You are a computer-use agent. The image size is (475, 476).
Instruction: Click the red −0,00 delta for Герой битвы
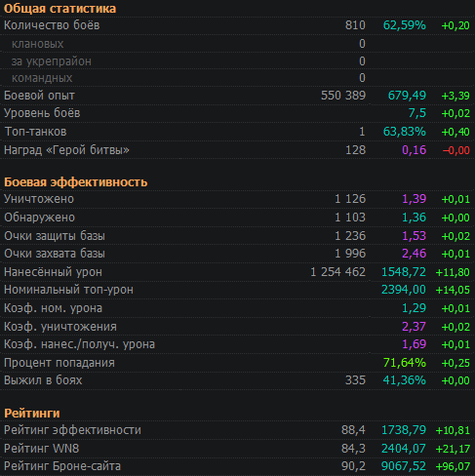[x=456, y=150]
